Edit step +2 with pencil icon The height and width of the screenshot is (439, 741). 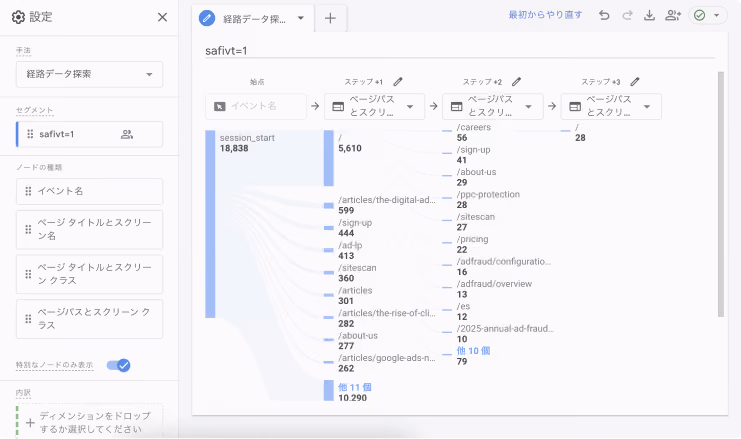tap(516, 82)
